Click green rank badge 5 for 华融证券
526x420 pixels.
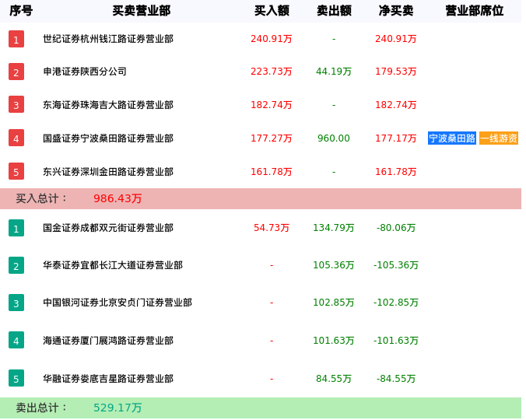16,379
